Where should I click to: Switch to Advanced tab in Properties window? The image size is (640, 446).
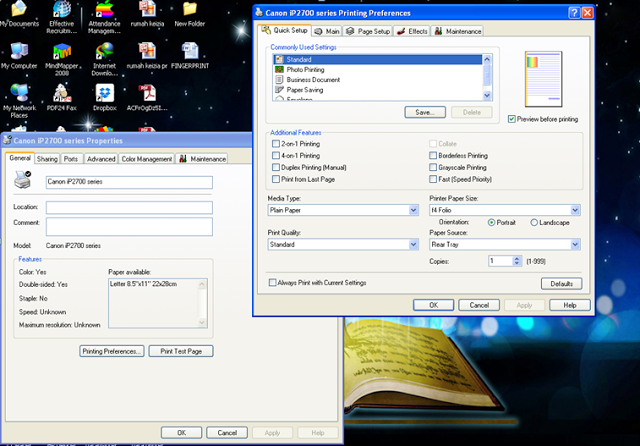(x=101, y=159)
